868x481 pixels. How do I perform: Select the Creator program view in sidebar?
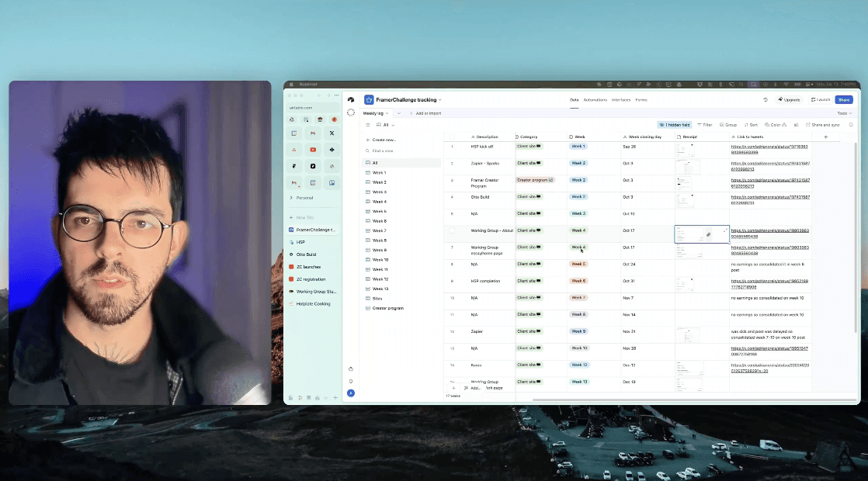[401, 308]
